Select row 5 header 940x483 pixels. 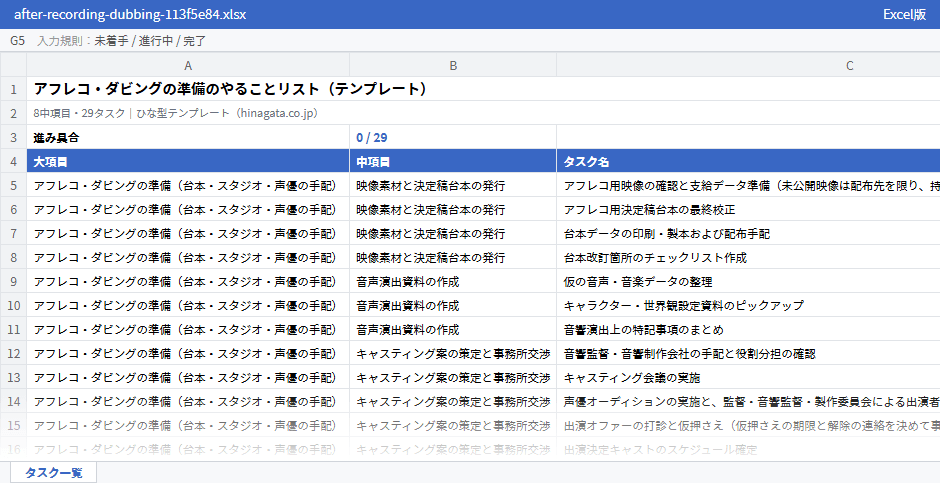13,186
